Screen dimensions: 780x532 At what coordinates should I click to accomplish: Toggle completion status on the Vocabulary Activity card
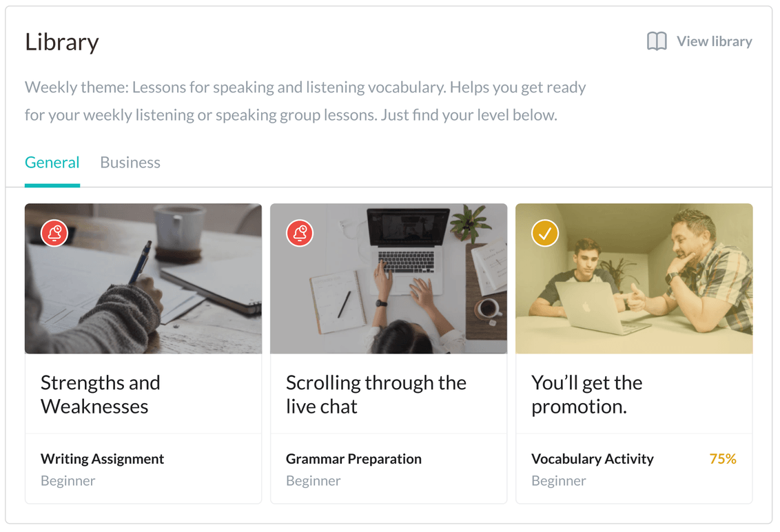point(544,233)
